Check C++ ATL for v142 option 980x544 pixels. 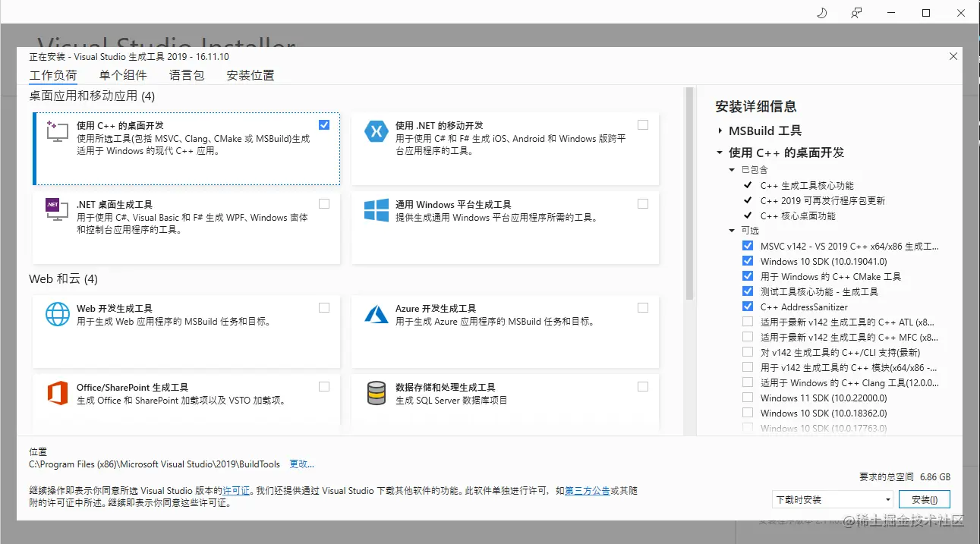coord(748,322)
